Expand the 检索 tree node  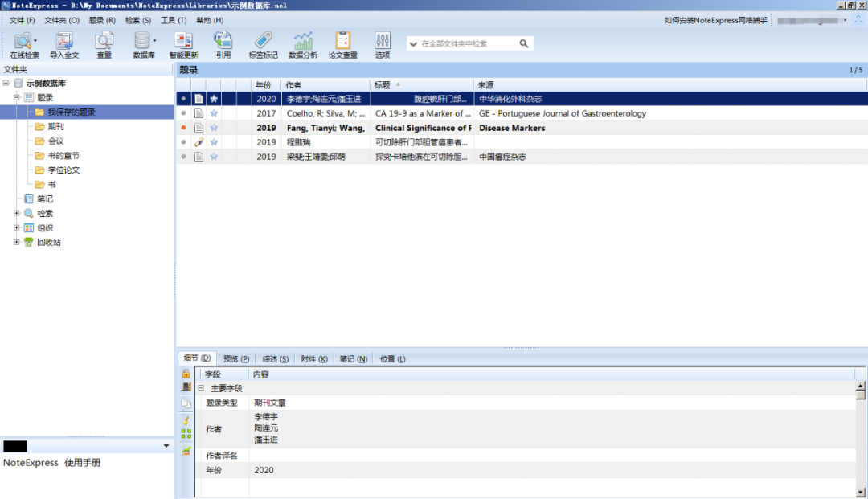(x=17, y=213)
